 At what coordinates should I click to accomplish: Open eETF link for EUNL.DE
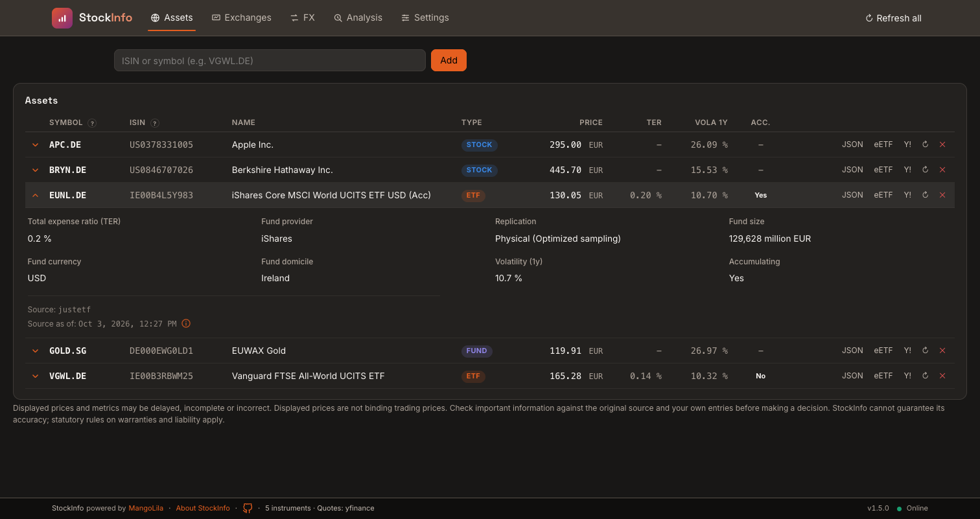tap(883, 195)
